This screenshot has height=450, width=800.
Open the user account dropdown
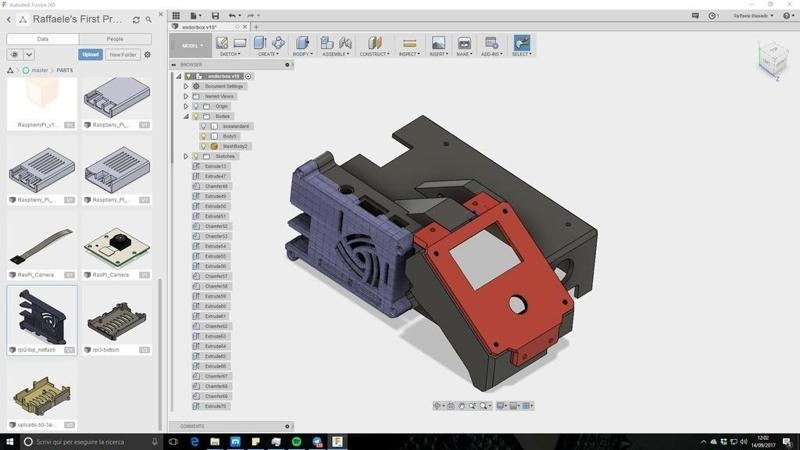click(753, 16)
